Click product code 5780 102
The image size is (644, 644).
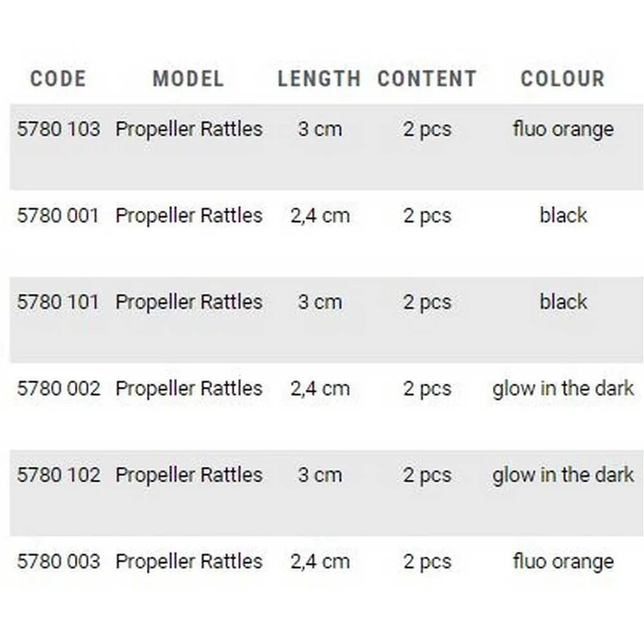pyautogui.click(x=59, y=475)
